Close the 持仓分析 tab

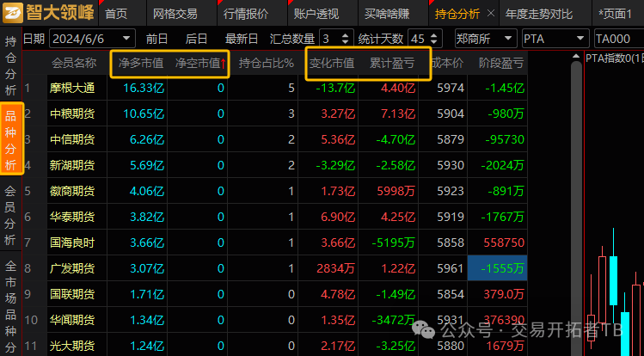pos(490,14)
